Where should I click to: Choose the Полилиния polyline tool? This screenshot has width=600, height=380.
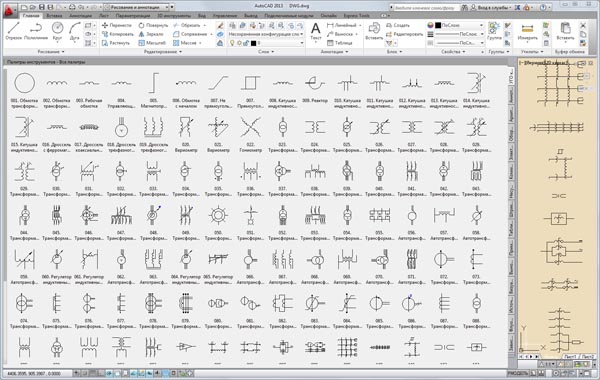(x=36, y=31)
